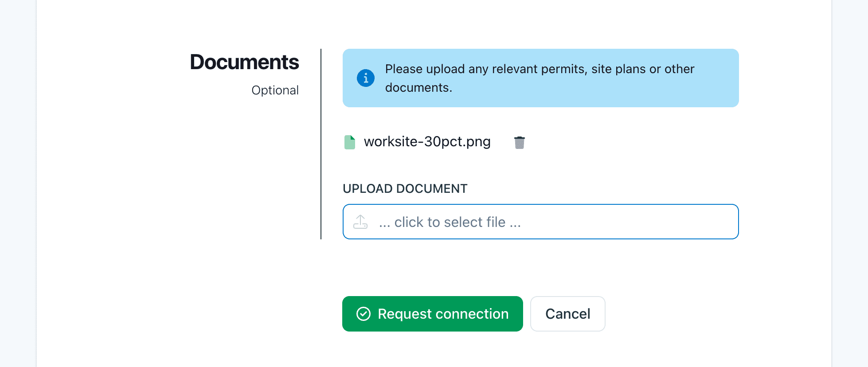
Task: Click the green file icon beside worksite-30pct.png
Action: (350, 142)
